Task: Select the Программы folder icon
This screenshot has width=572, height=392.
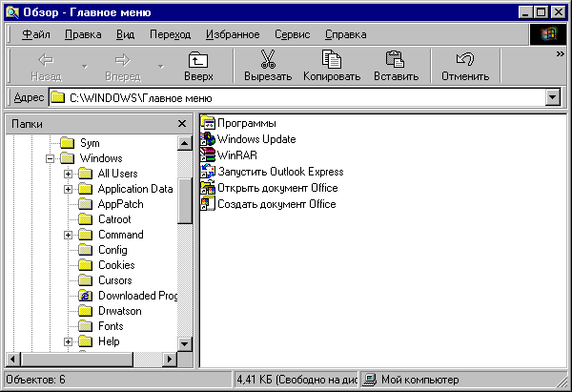Action: click(208, 123)
